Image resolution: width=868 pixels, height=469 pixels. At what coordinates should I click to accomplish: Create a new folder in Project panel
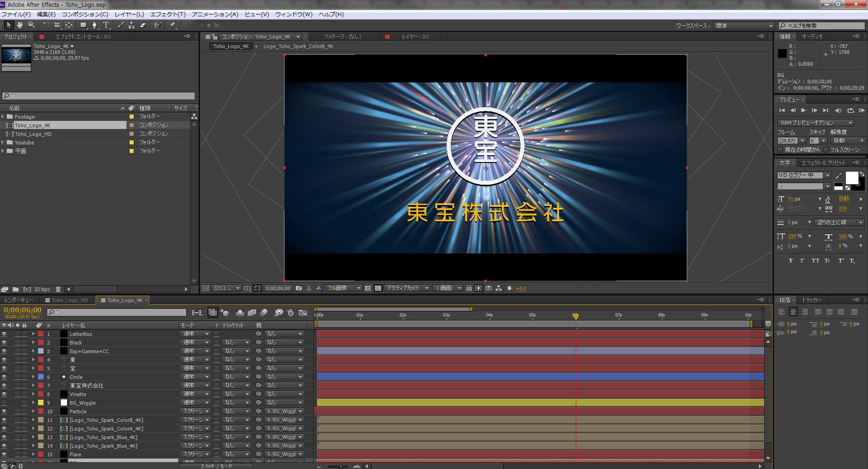pyautogui.click(x=15, y=289)
